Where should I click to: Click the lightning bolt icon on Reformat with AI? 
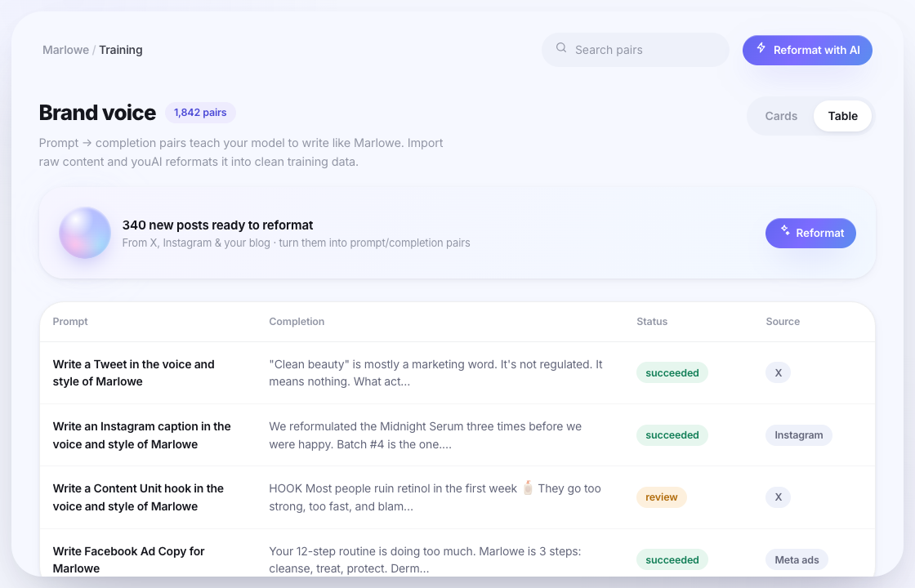761,48
